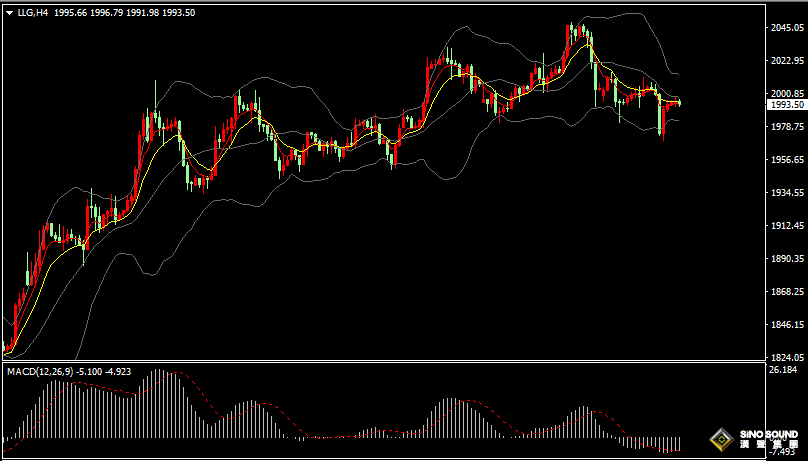Click the 1824.05 price axis label

pos(787,358)
